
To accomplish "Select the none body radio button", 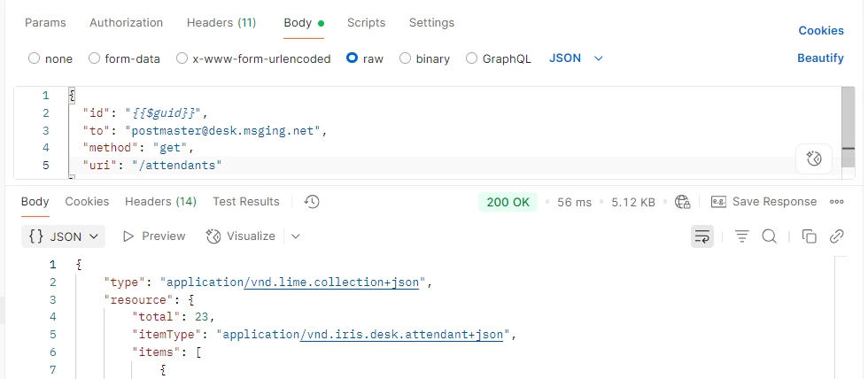I will [34, 58].
